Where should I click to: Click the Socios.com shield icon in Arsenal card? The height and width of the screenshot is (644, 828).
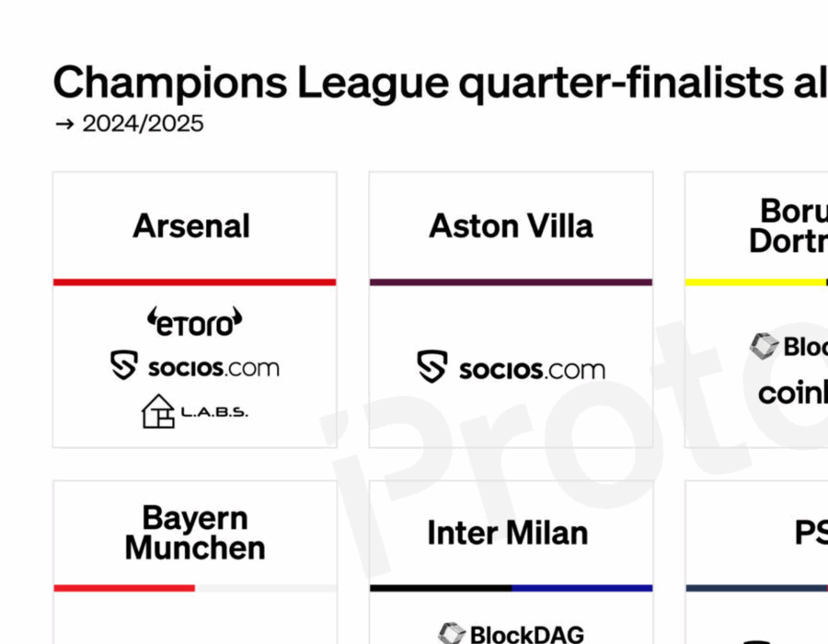click(124, 366)
